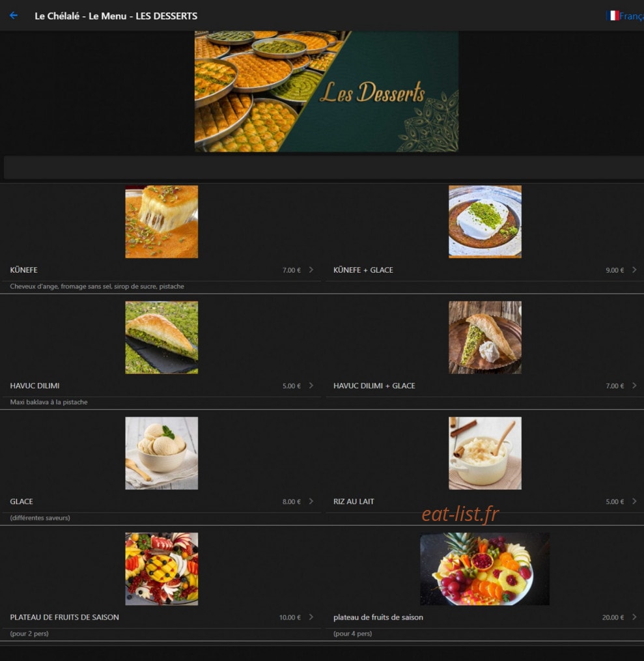Expand KÜNEFE item chevron at 7.00 €

311,270
